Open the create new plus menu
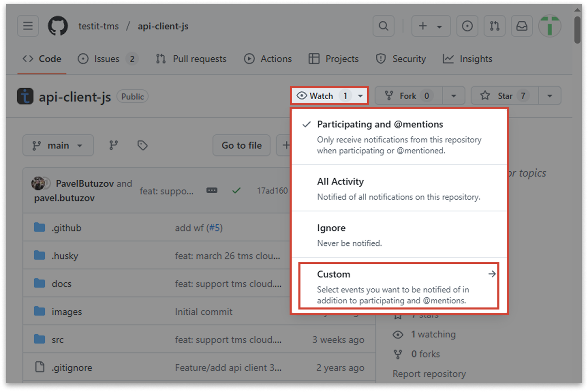Image resolution: width=588 pixels, height=392 pixels. 431,26
